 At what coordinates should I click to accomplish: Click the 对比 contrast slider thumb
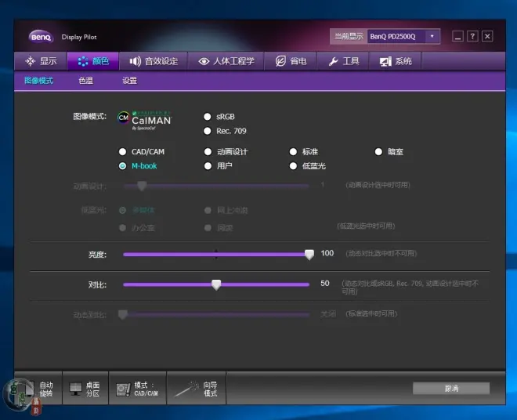216,284
